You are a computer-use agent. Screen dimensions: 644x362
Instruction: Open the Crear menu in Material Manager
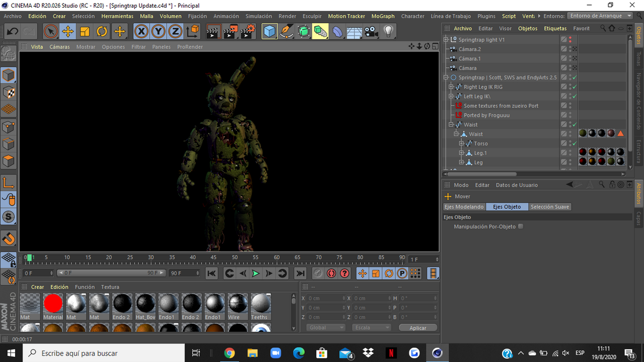pyautogui.click(x=38, y=287)
